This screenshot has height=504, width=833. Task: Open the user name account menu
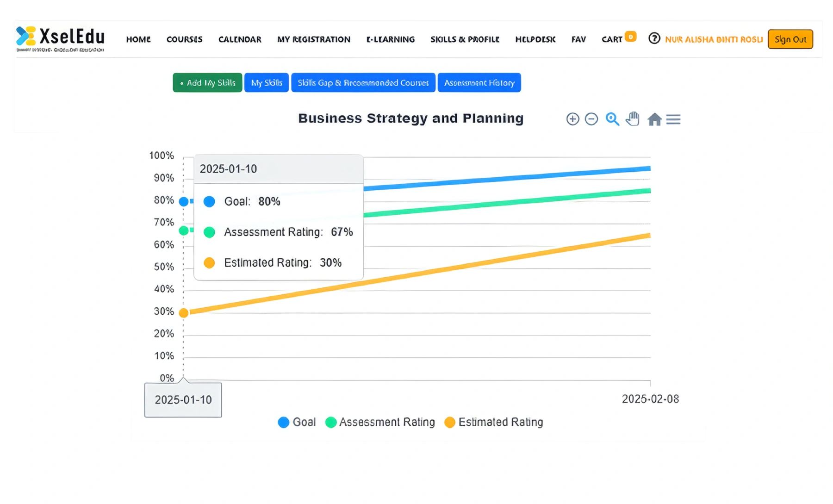pos(714,39)
